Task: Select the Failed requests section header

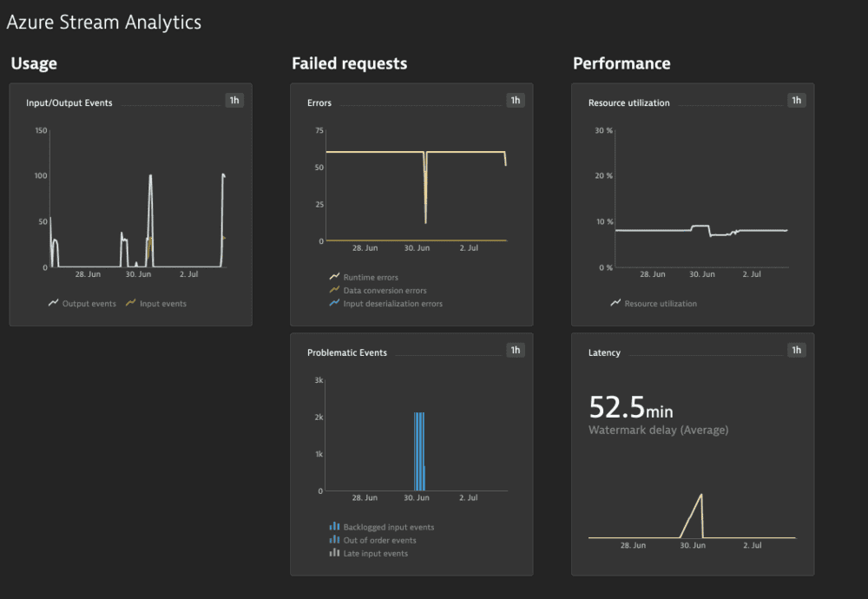Action: click(348, 63)
